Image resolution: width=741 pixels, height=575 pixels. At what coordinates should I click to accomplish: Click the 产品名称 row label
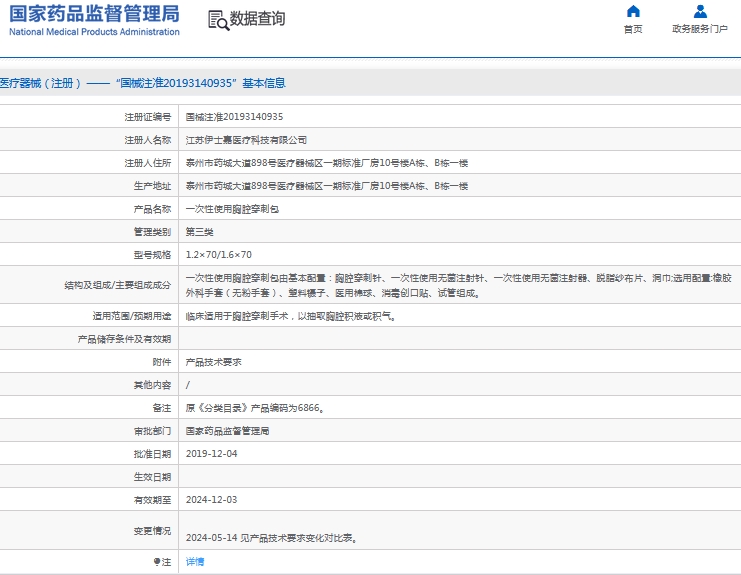[152, 209]
